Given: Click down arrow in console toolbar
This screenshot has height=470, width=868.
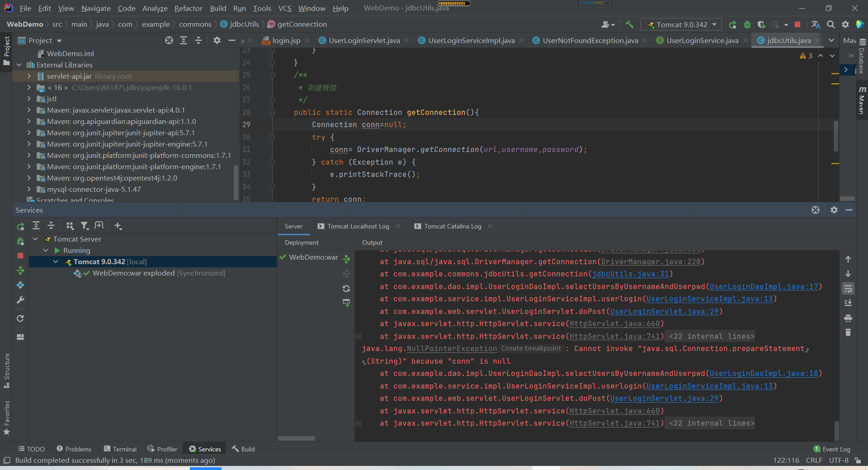Looking at the screenshot, I should tap(848, 274).
